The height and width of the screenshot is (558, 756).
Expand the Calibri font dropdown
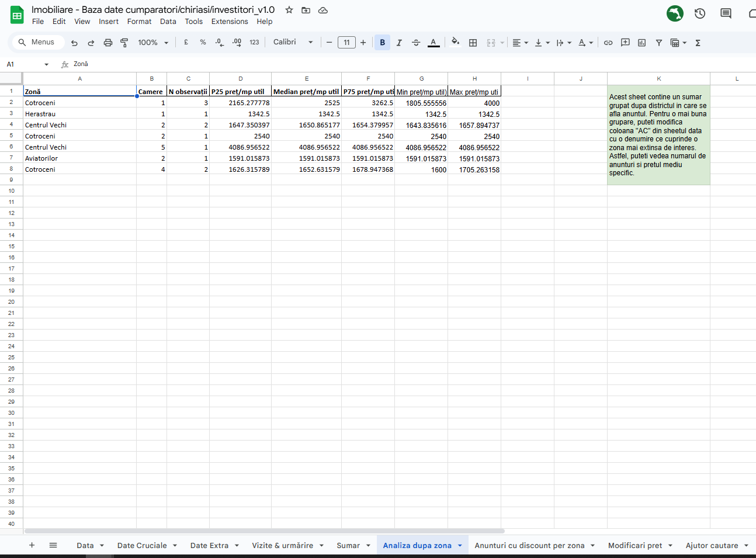tap(293, 43)
